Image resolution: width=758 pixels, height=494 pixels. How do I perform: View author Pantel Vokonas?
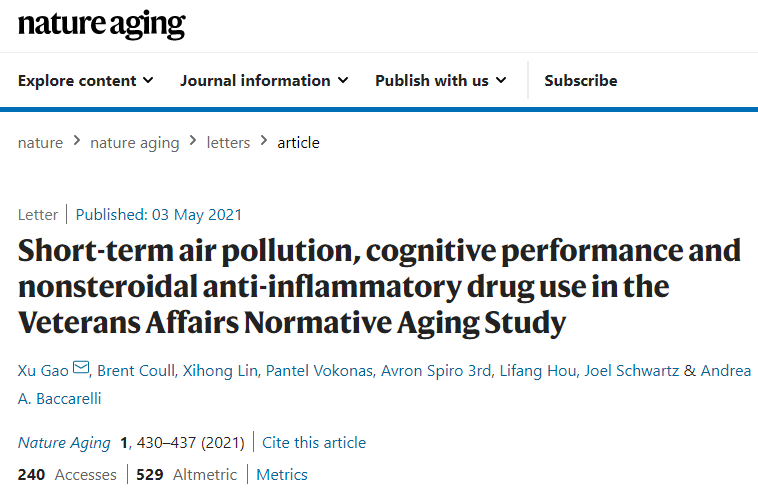(x=319, y=371)
